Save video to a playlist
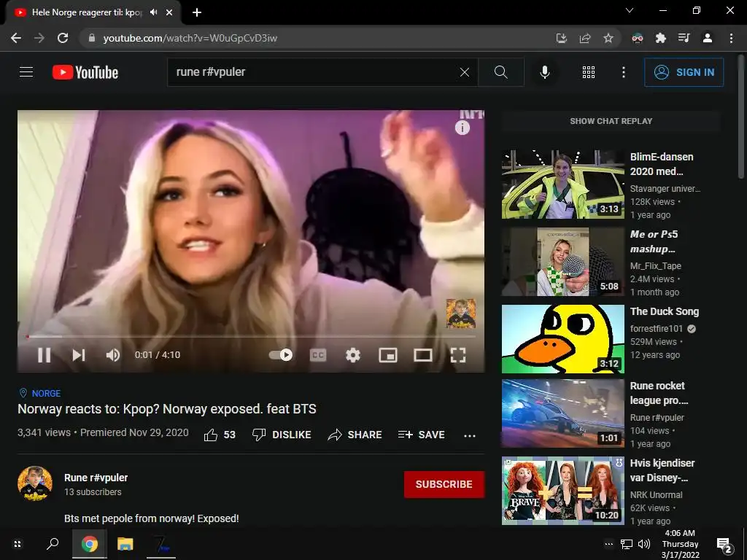This screenshot has width=747, height=560. click(x=421, y=435)
